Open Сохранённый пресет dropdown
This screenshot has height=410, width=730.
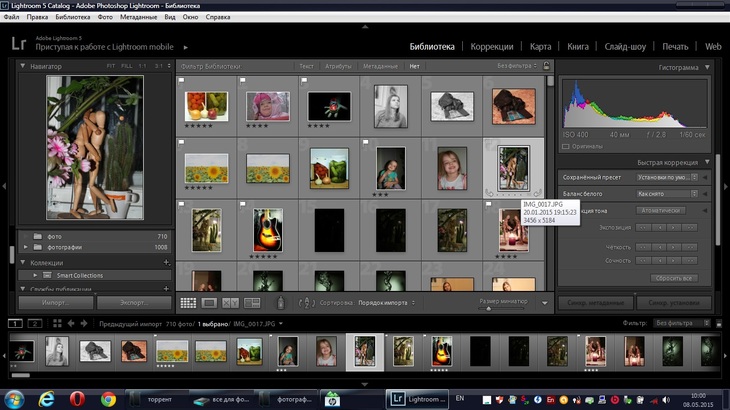(x=667, y=177)
